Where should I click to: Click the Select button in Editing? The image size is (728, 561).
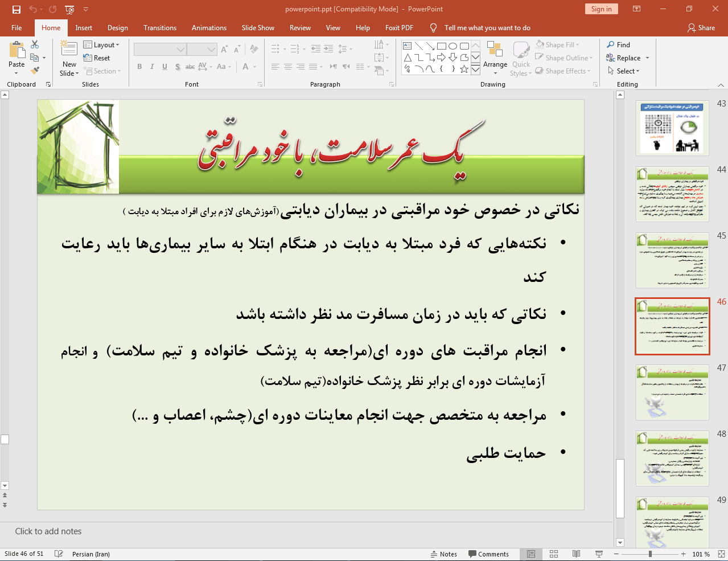click(623, 71)
